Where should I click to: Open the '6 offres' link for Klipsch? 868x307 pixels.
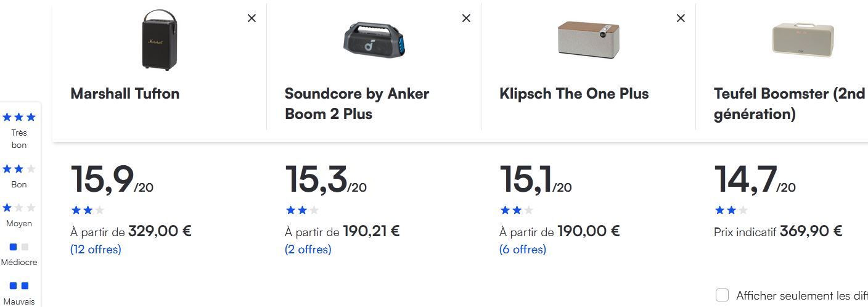click(522, 250)
